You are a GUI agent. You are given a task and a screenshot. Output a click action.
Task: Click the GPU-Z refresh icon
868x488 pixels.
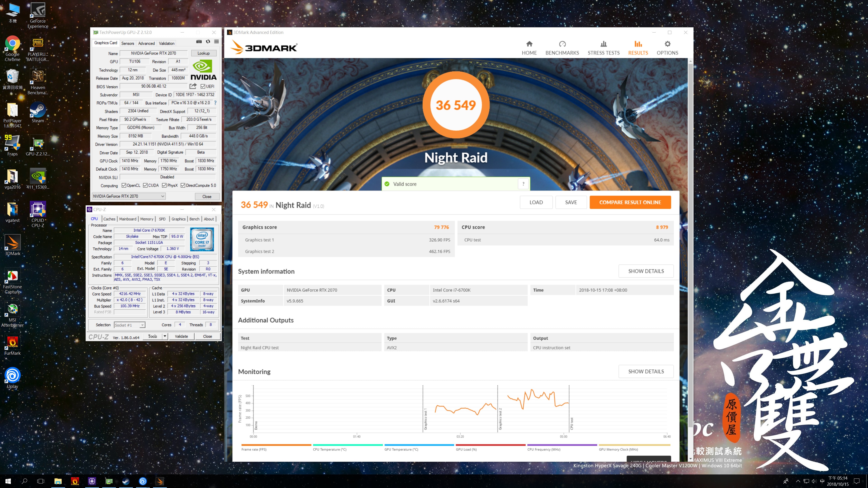[x=208, y=41]
